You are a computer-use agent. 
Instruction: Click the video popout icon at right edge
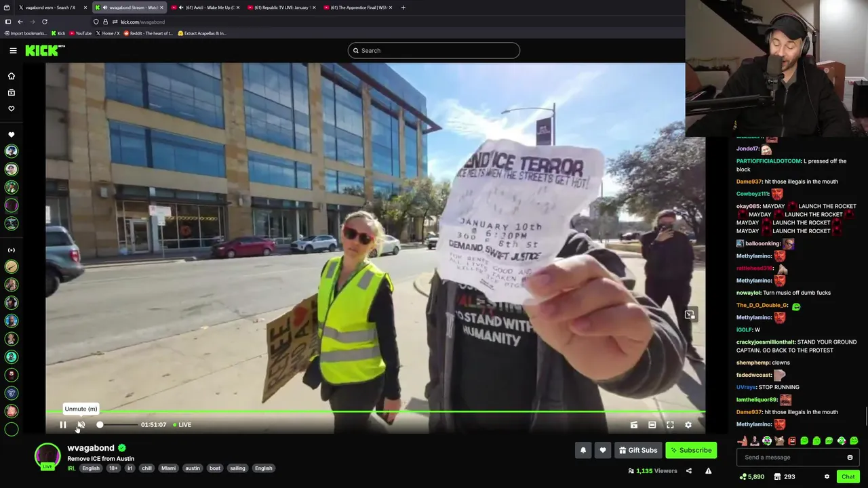pyautogui.click(x=690, y=314)
